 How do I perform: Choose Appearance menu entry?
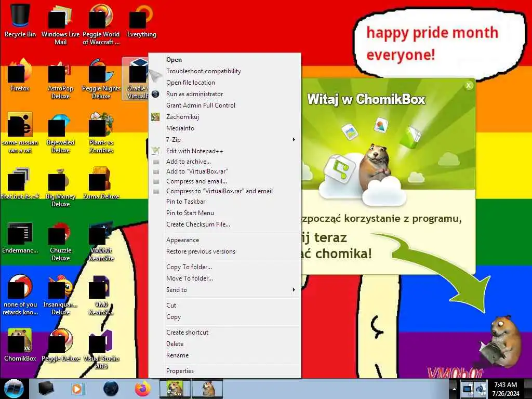[x=224, y=240]
